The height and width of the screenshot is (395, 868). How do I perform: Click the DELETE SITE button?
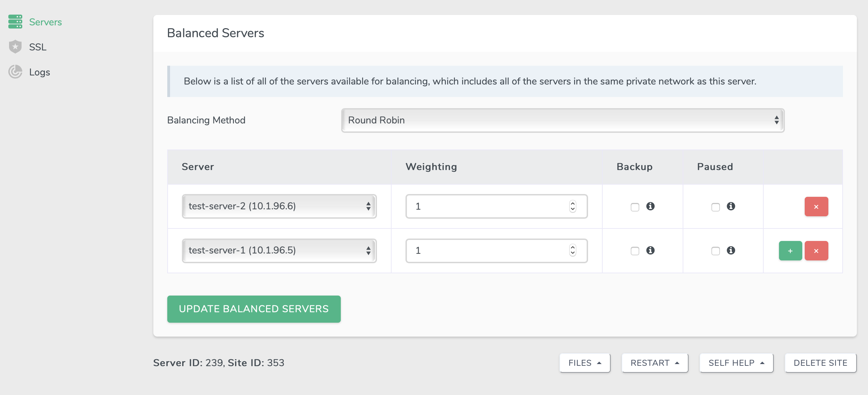pos(820,363)
